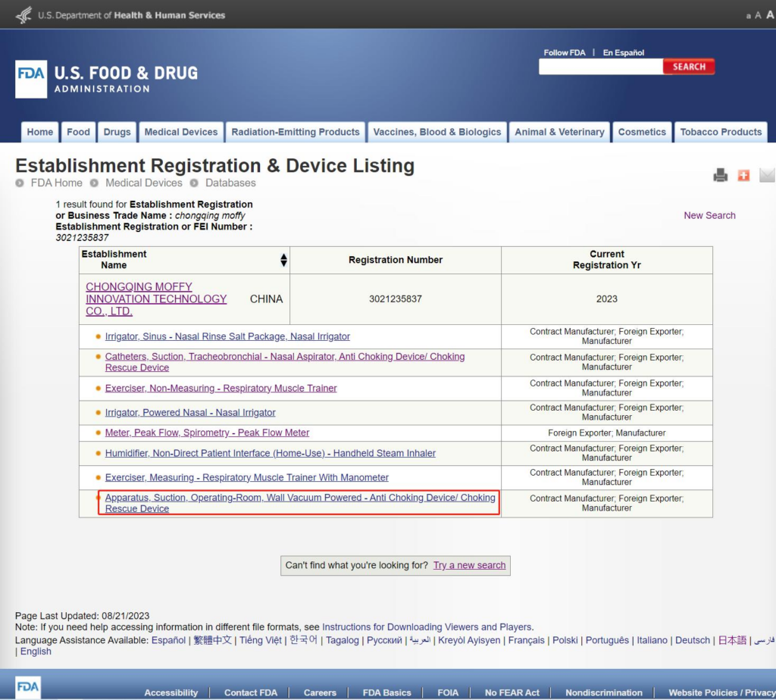776x700 pixels.
Task: Go to Databases breadcrumb
Action: [x=230, y=183]
